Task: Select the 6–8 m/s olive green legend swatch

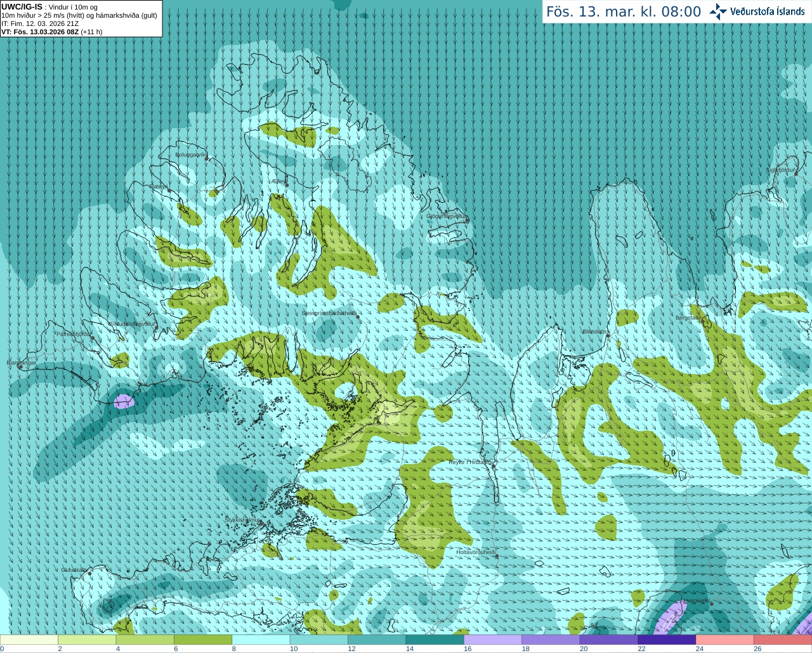Action: coord(203,640)
